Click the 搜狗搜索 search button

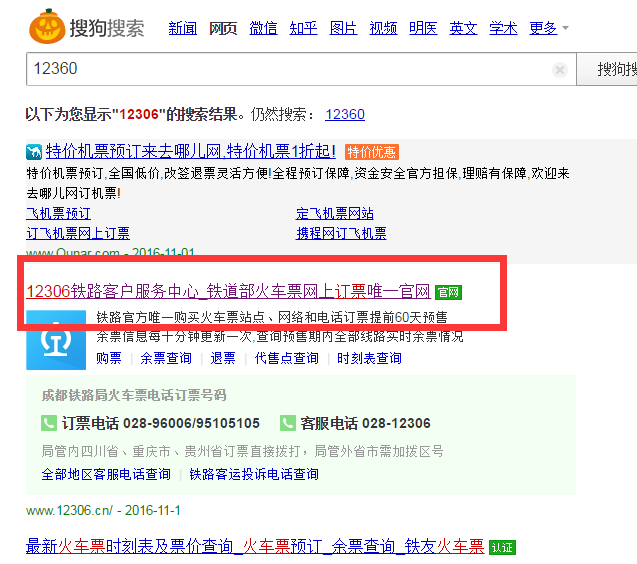(x=607, y=69)
